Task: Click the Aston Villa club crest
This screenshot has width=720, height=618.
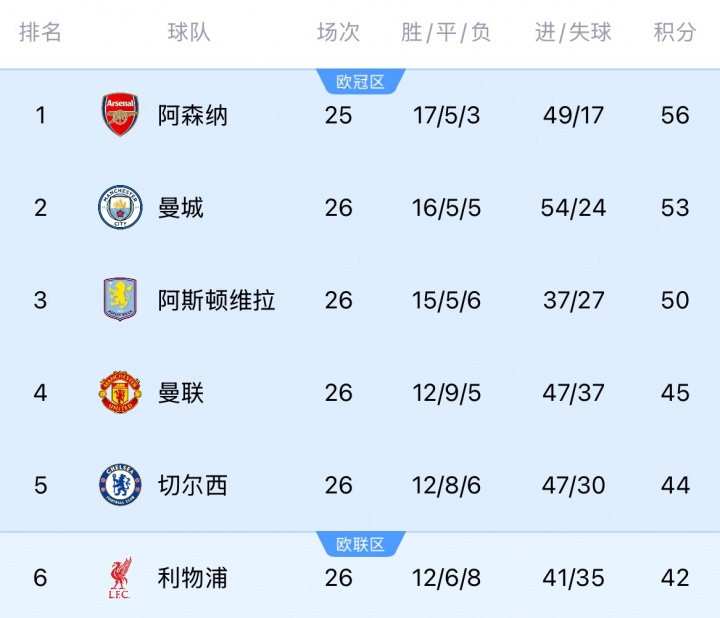Action: (x=120, y=300)
